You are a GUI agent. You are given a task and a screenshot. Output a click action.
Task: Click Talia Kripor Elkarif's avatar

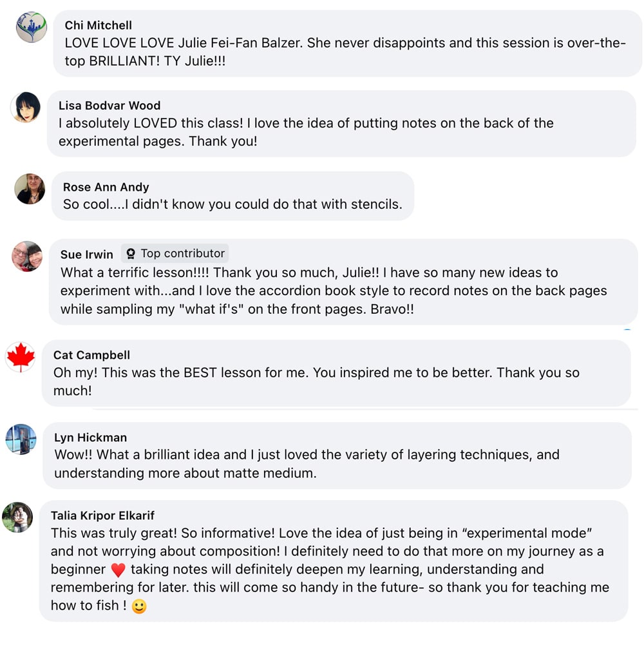(x=17, y=517)
